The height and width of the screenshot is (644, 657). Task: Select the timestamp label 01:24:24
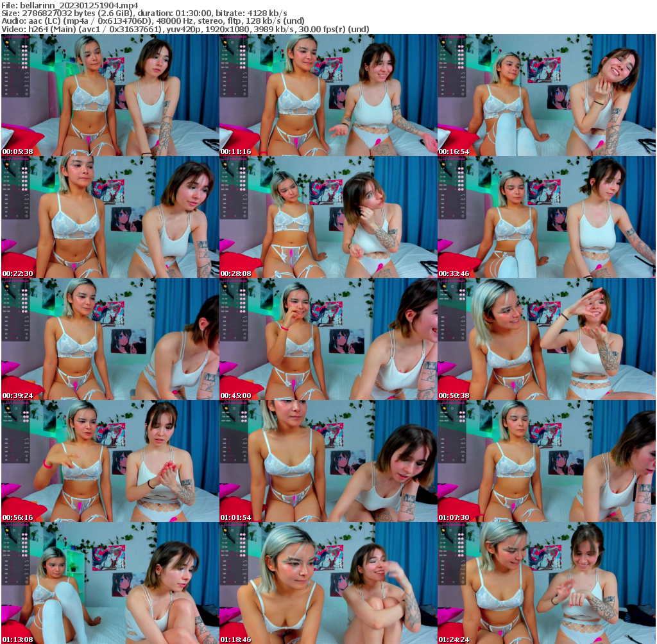tap(454, 640)
